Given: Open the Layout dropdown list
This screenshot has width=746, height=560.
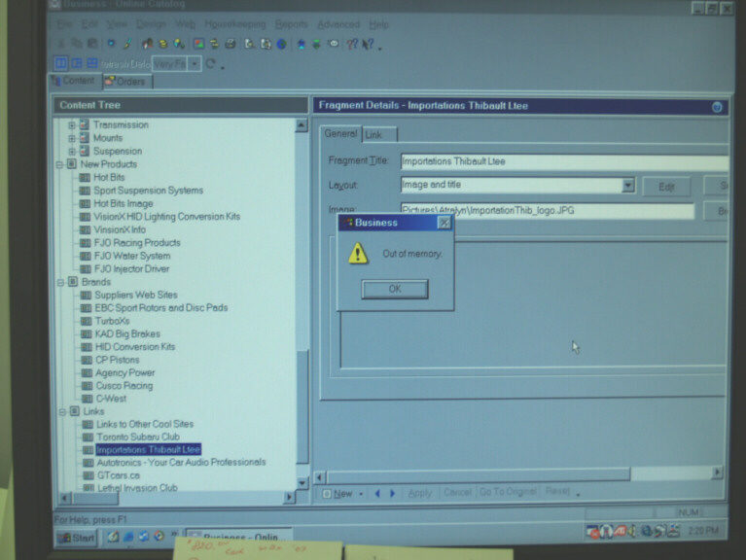Looking at the screenshot, I should pyautogui.click(x=627, y=186).
